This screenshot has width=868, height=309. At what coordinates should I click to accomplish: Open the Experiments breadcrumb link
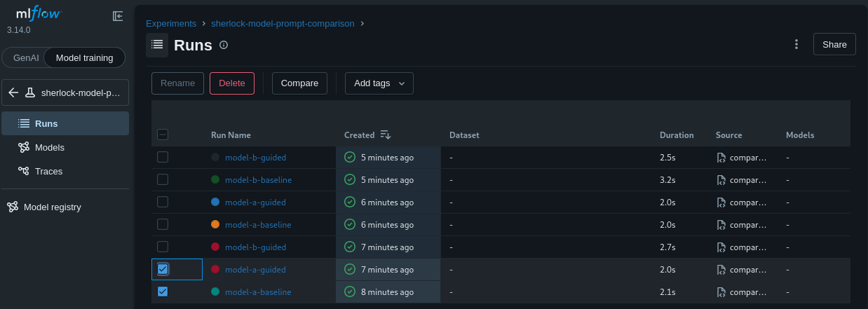coord(171,23)
